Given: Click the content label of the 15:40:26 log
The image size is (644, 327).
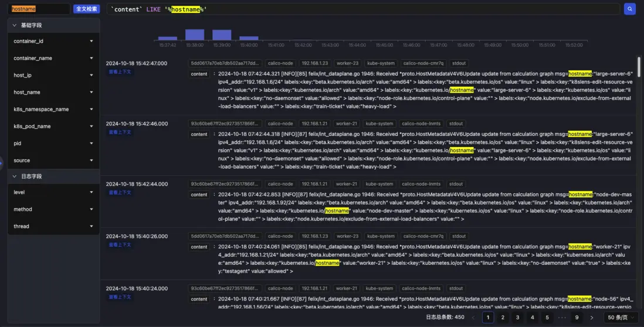Looking at the screenshot, I should pyautogui.click(x=199, y=247).
